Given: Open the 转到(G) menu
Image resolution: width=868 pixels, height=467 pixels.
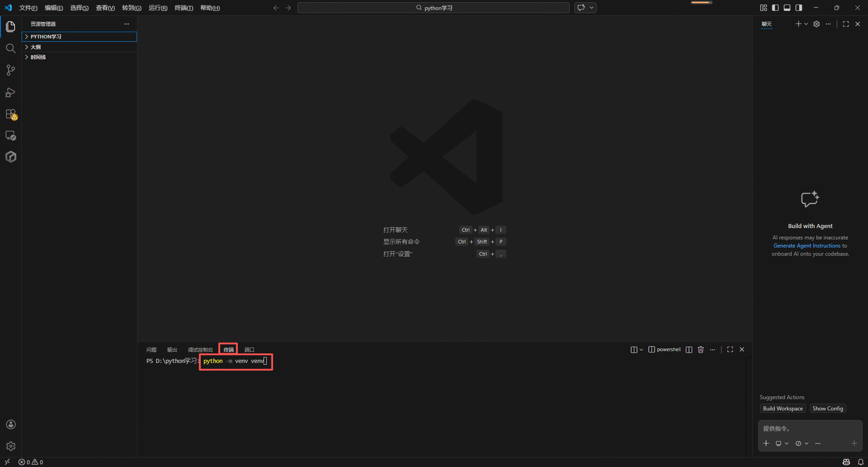Looking at the screenshot, I should 132,8.
